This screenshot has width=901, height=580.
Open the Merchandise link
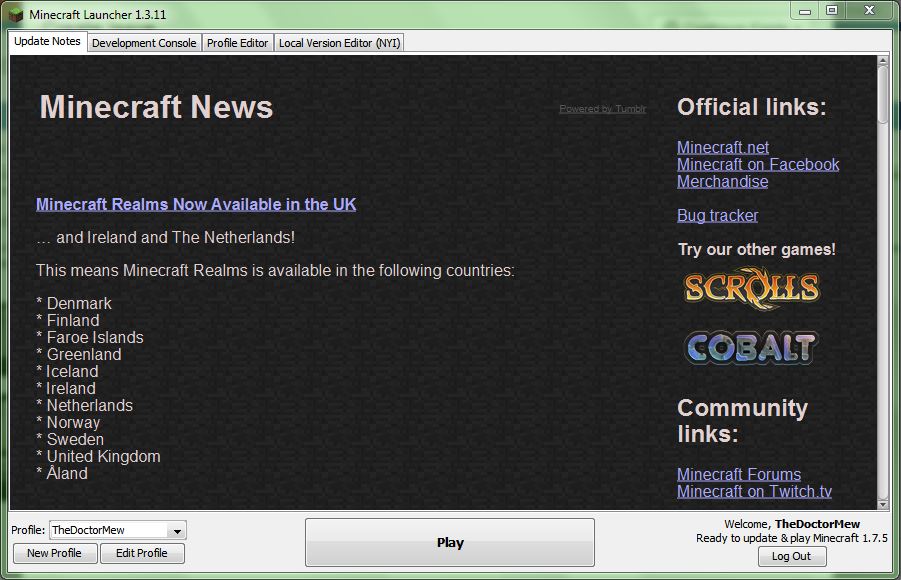click(x=722, y=182)
